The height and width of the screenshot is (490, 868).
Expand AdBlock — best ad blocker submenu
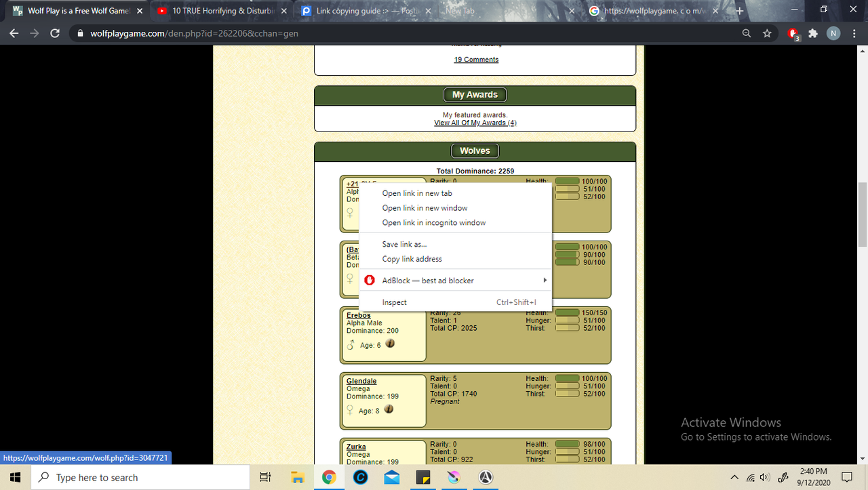click(456, 281)
